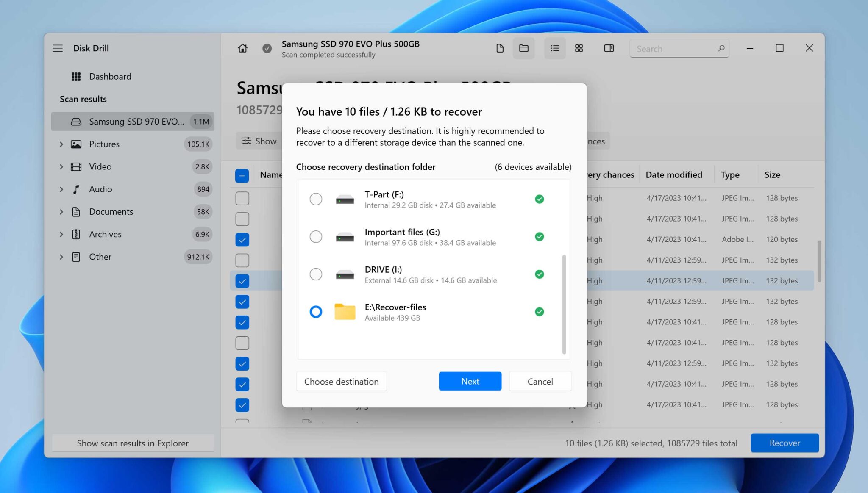868x493 pixels.
Task: Expand the Pictures category
Action: (x=61, y=144)
